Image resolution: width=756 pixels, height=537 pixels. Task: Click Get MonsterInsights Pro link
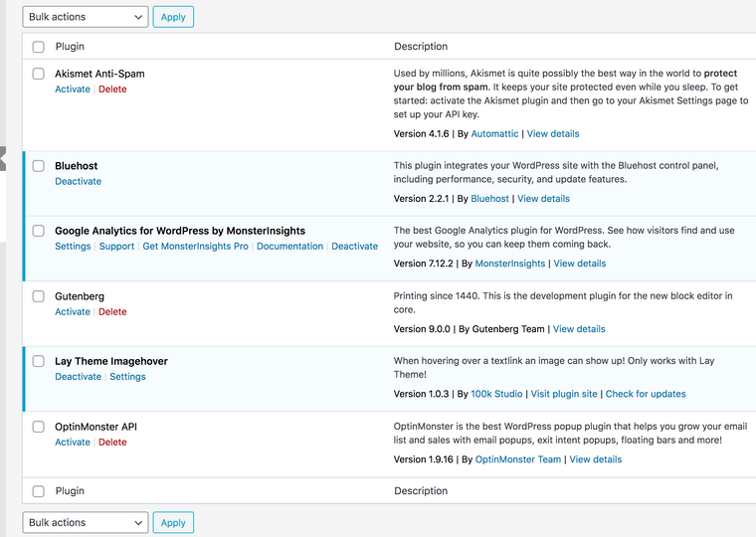[195, 247]
